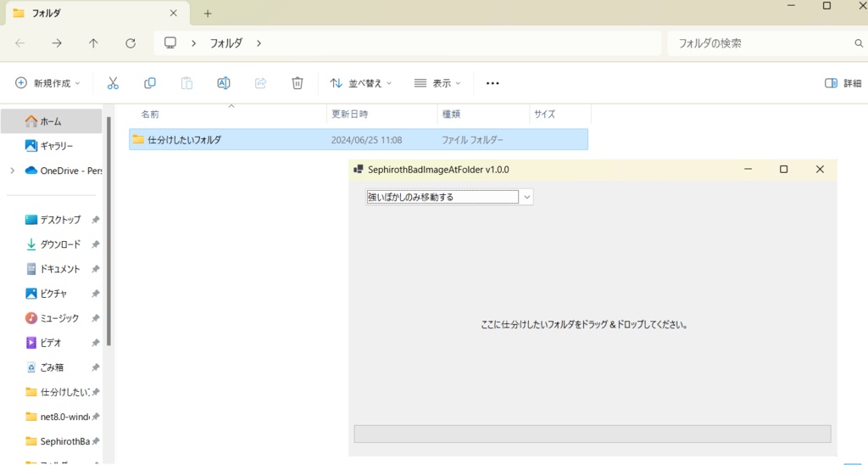Open ドキュメント in the sidebar

click(x=54, y=269)
